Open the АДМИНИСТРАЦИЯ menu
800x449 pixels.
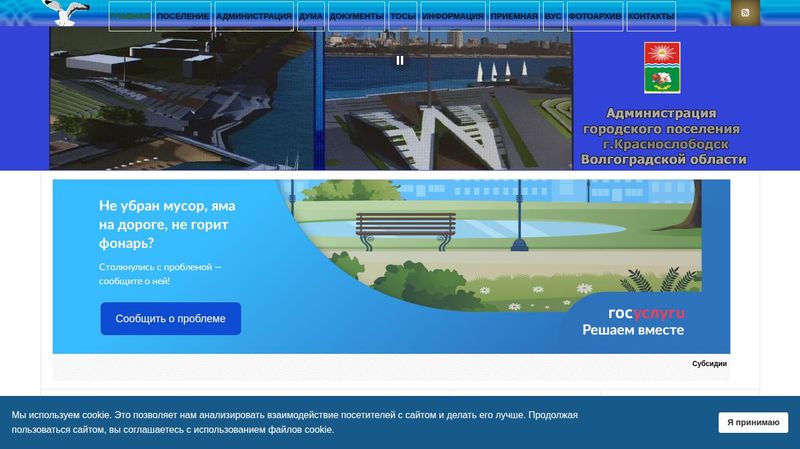coord(254,16)
